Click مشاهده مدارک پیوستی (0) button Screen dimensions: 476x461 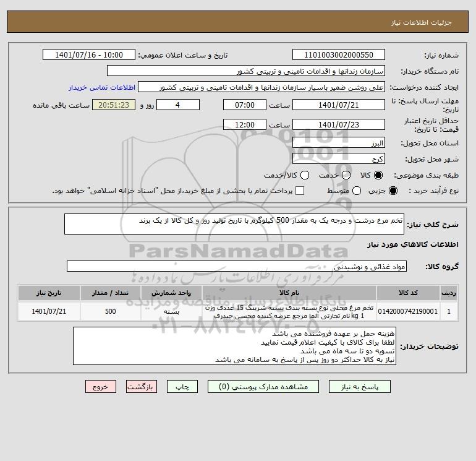tap(263, 387)
